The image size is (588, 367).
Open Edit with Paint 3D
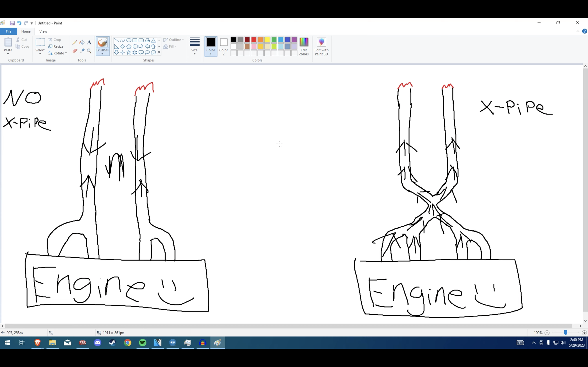tap(321, 46)
